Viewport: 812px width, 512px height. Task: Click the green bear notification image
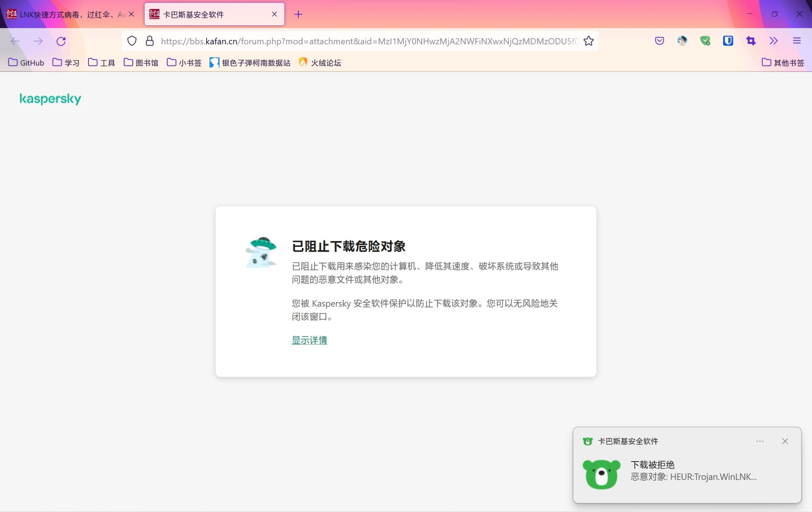[x=602, y=474]
